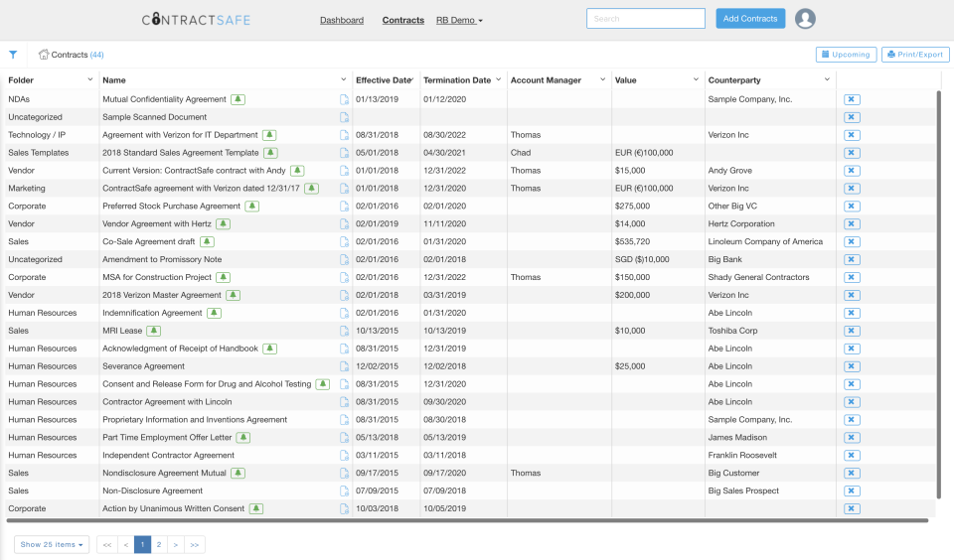The image size is (954, 560).
Task: Remove Vendor Agreement with Hertz using X
Action: pyautogui.click(x=852, y=223)
